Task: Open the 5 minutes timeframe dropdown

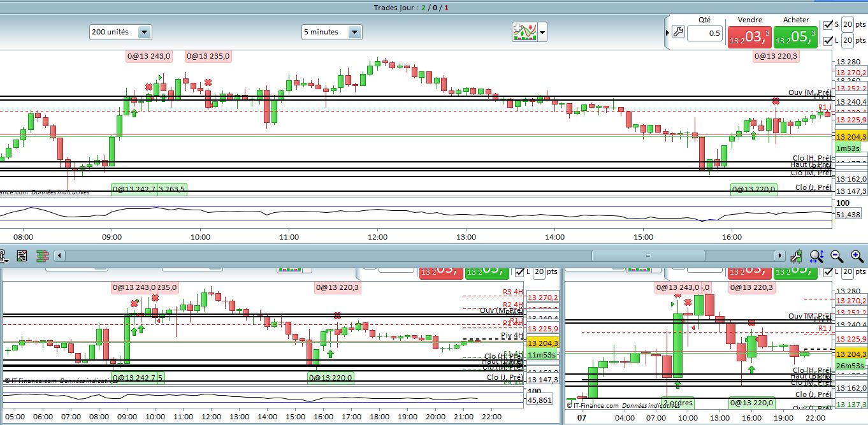Action: coord(331,32)
